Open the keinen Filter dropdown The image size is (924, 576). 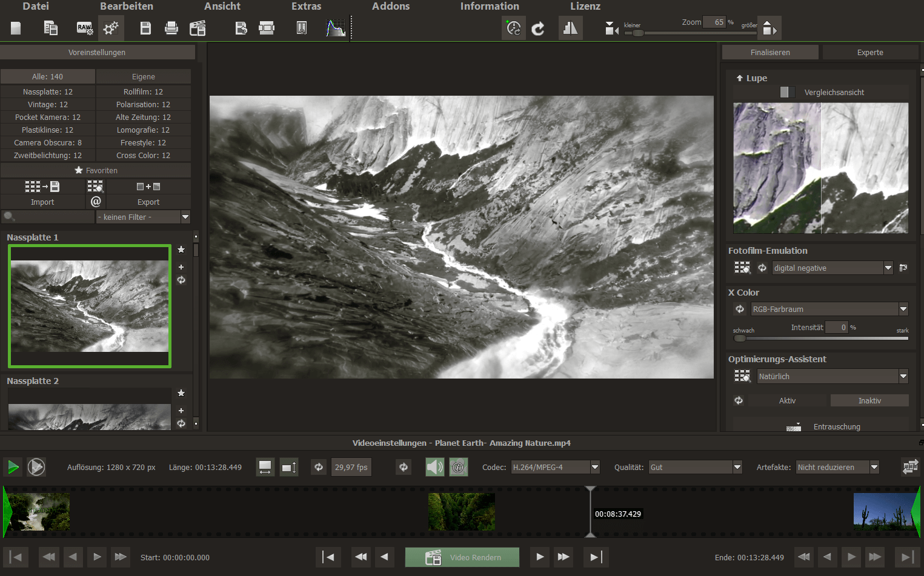(x=143, y=217)
